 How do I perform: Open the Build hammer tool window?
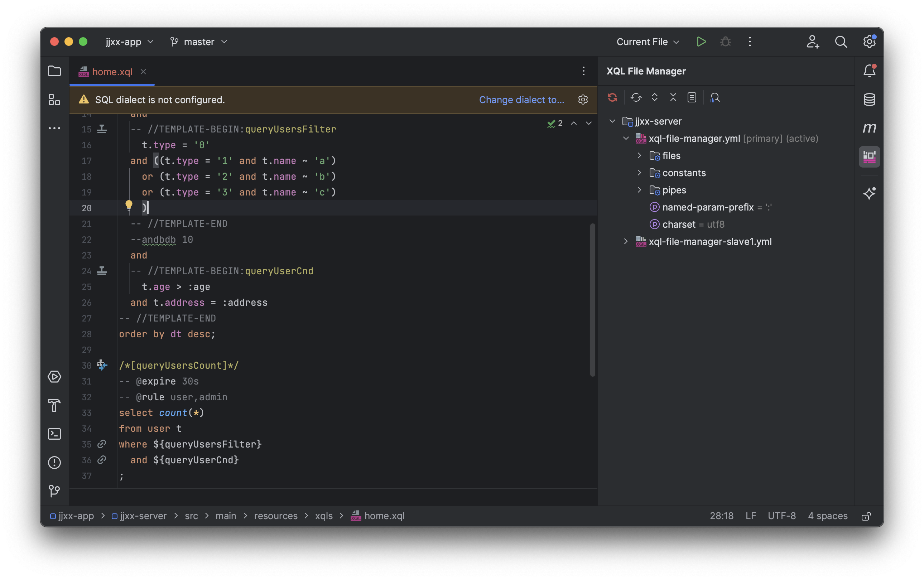point(54,405)
